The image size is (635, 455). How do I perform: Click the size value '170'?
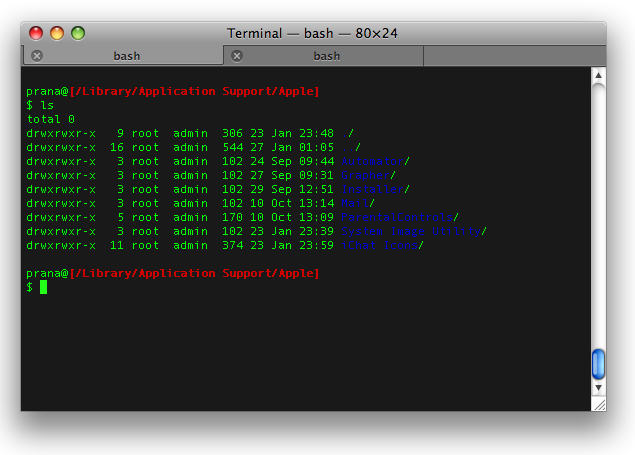point(232,217)
